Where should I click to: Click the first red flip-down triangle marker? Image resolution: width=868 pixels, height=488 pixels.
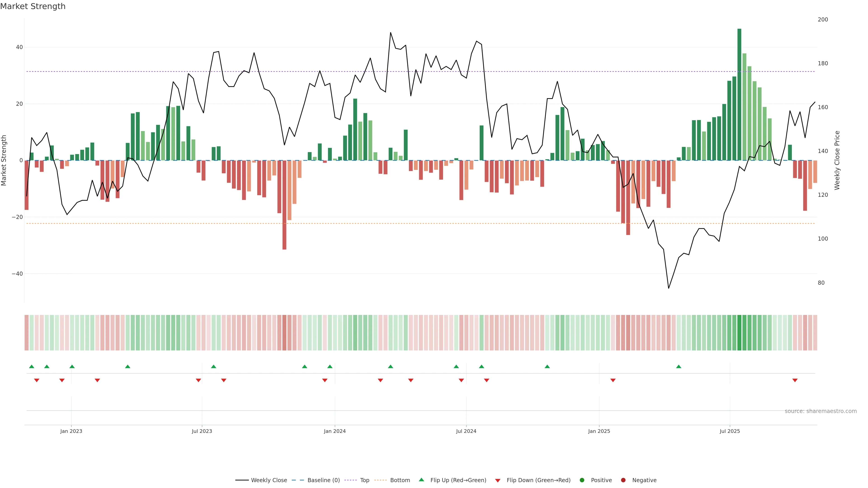click(x=37, y=380)
